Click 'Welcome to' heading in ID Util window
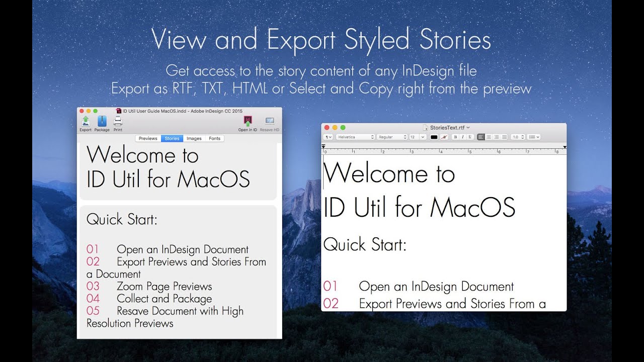Screen dimensions: 644x362 pos(142,155)
